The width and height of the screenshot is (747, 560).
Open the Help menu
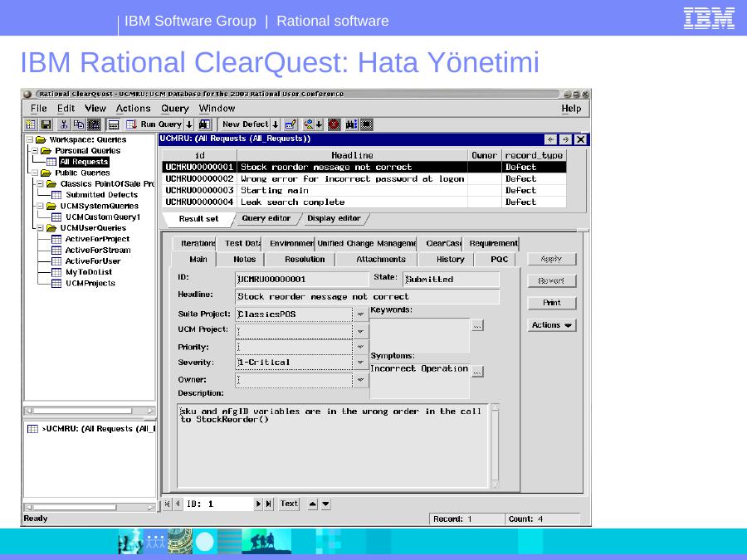point(571,109)
